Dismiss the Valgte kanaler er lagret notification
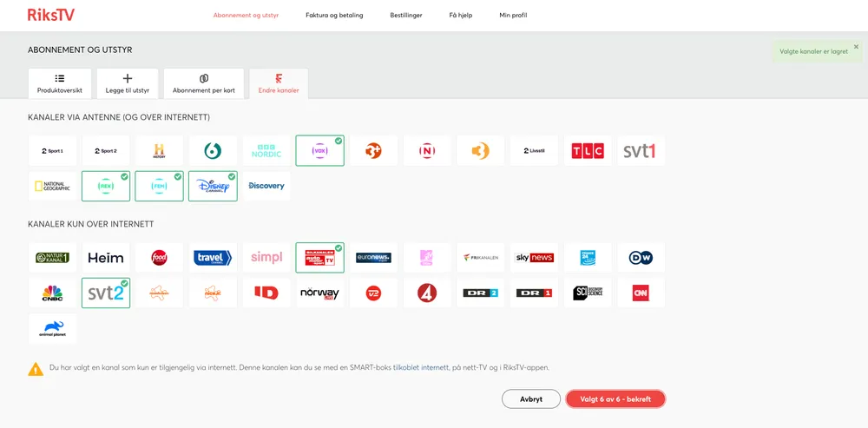Viewport: 868px width, 428px height. coord(856,47)
